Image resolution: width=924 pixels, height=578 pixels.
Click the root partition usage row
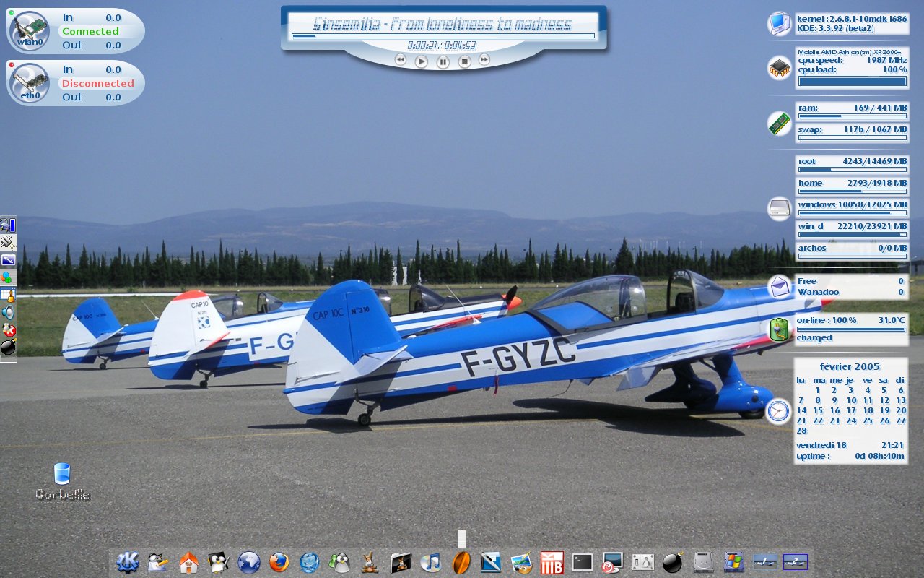coord(852,164)
